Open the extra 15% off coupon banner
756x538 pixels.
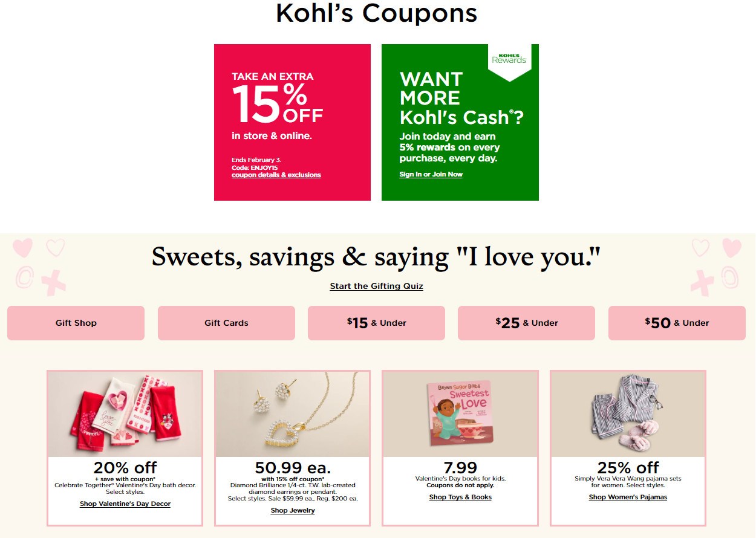[x=292, y=121]
